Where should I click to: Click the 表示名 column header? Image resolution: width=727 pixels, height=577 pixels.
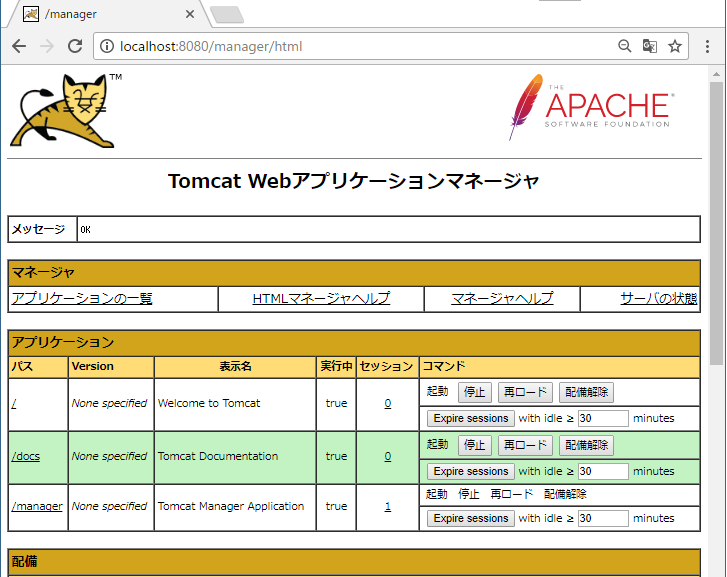pos(236,366)
